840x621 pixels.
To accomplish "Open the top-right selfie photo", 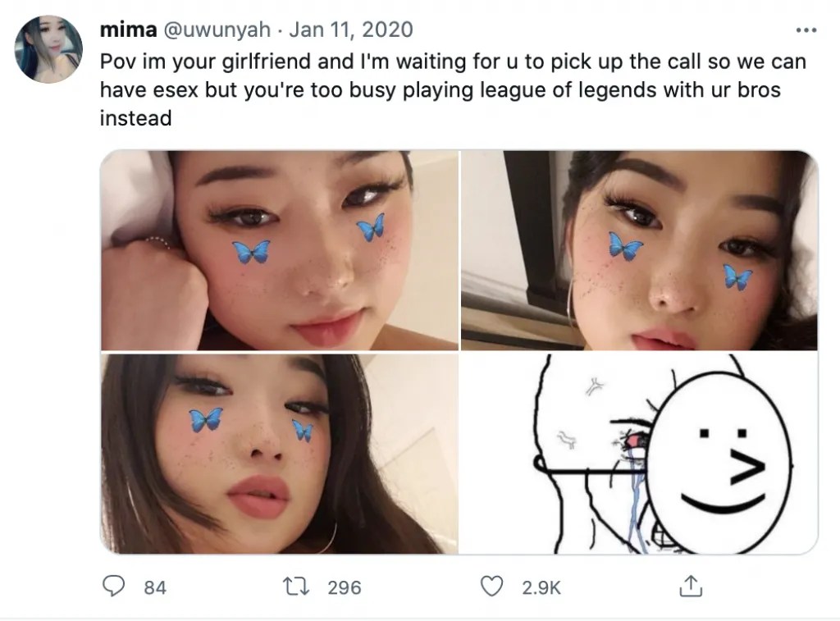I will (639, 250).
